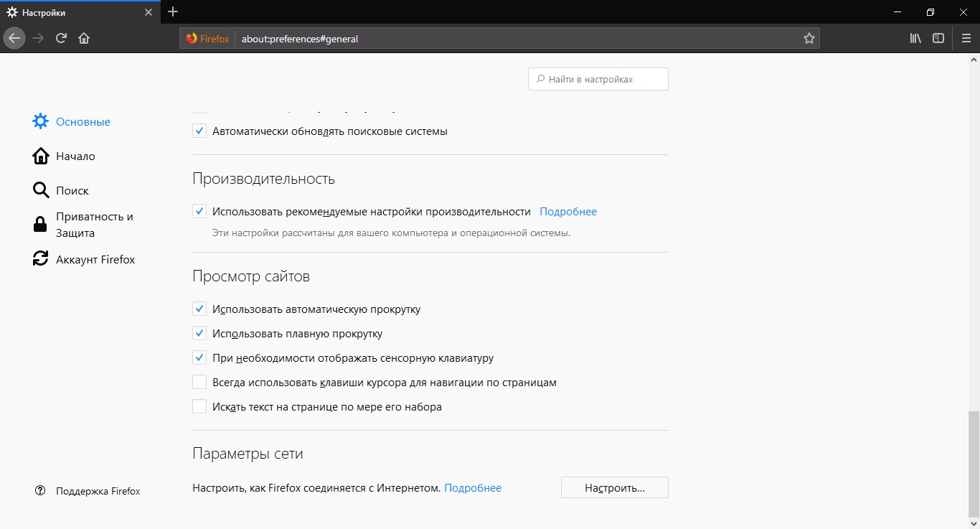Bookmark this page with the star icon
Screen dimensions: 980x529
click(809, 39)
